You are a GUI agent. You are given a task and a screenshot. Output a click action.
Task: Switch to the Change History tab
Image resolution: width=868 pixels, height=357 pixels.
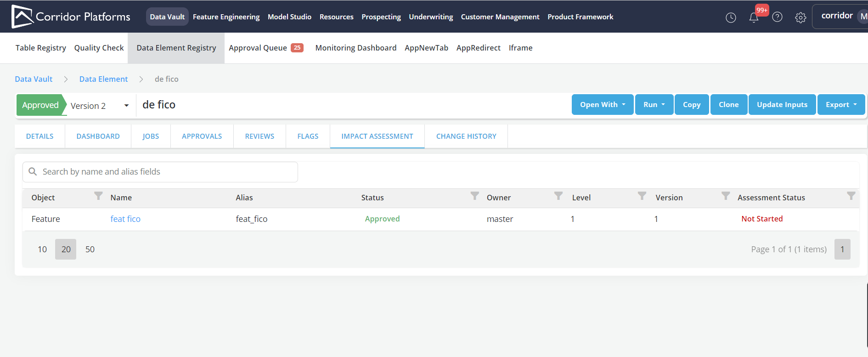(466, 136)
